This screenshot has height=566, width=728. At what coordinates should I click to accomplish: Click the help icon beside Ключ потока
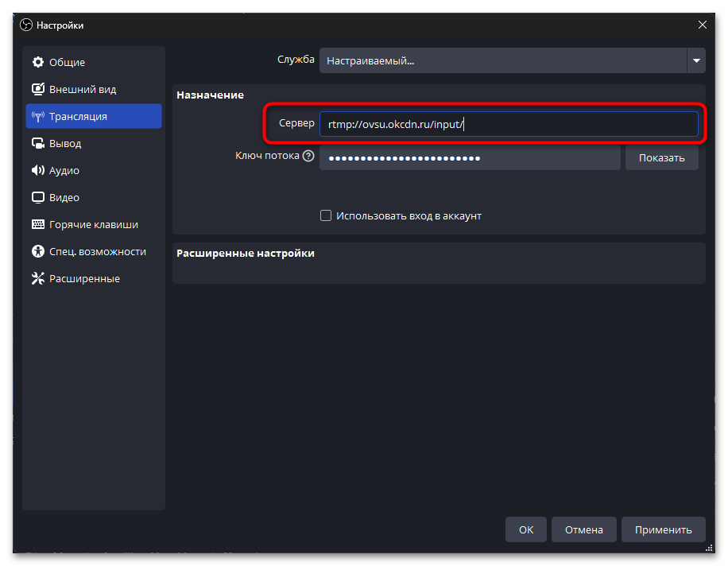point(308,157)
